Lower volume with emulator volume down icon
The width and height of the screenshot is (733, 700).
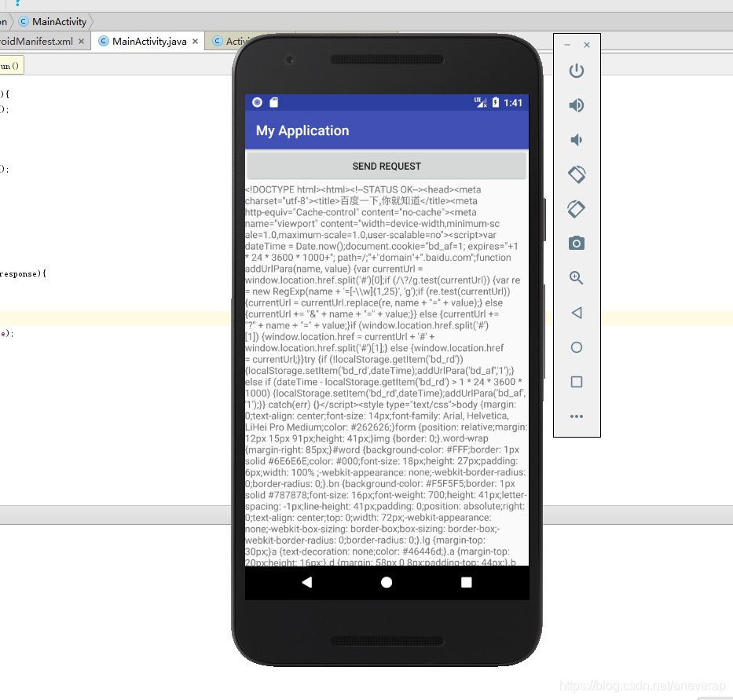click(577, 140)
